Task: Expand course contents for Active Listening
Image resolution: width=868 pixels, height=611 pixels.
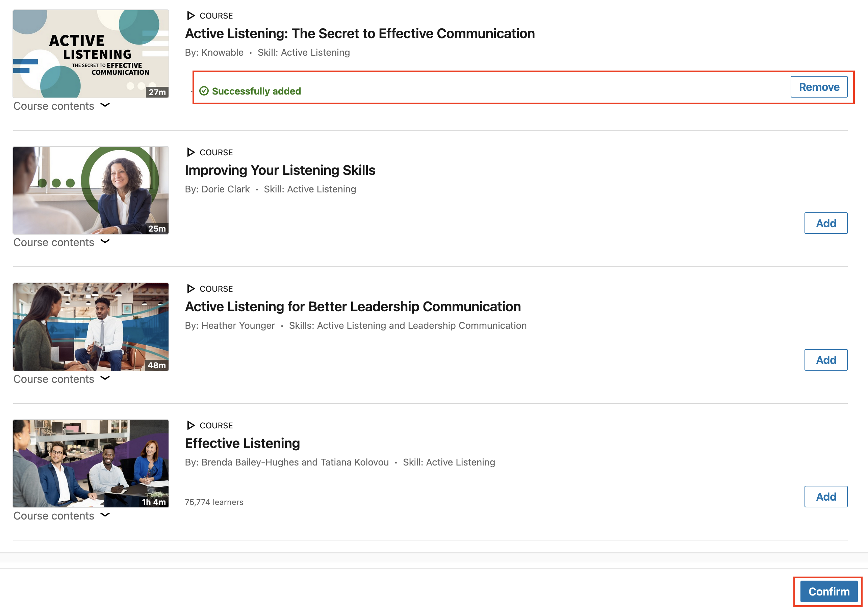Action: [x=61, y=106]
